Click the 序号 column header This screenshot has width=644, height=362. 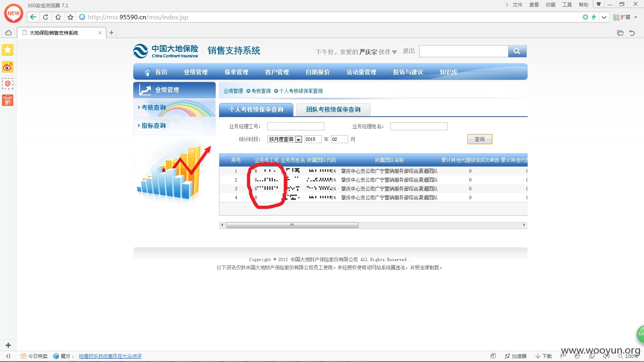coord(236,160)
